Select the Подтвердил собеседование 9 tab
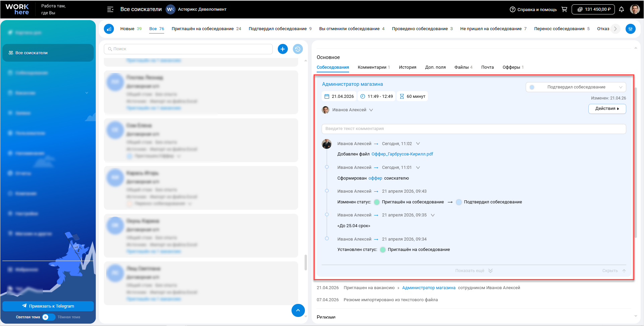 click(x=280, y=29)
